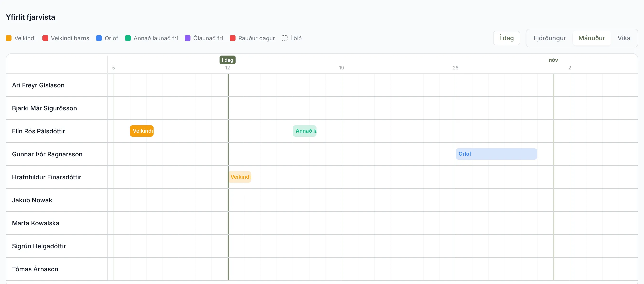Click date 26 in timeline header
The height and width of the screenshot is (284, 644).
pos(455,68)
